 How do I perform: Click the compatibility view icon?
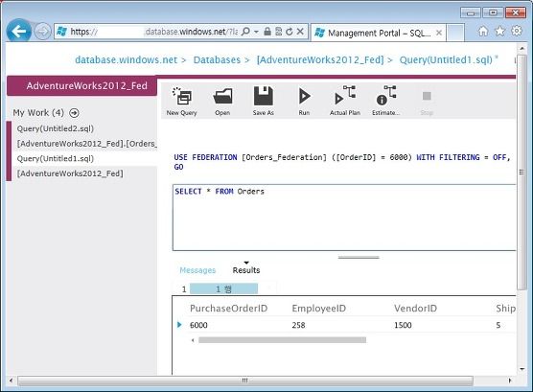click(x=278, y=32)
